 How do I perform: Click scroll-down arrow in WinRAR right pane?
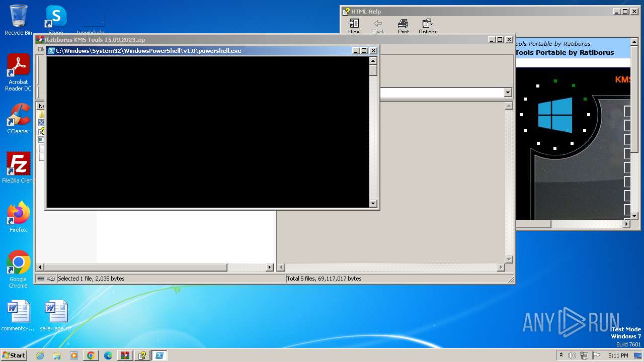[509, 259]
